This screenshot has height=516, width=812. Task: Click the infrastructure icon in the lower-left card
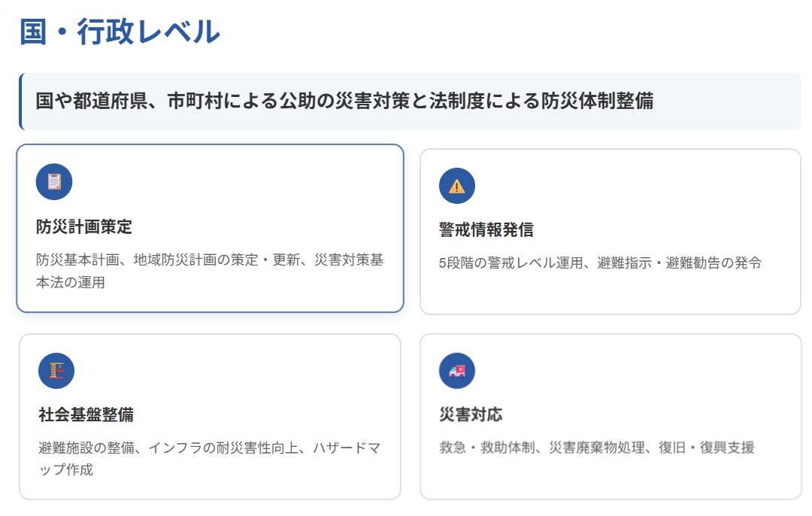[56, 371]
